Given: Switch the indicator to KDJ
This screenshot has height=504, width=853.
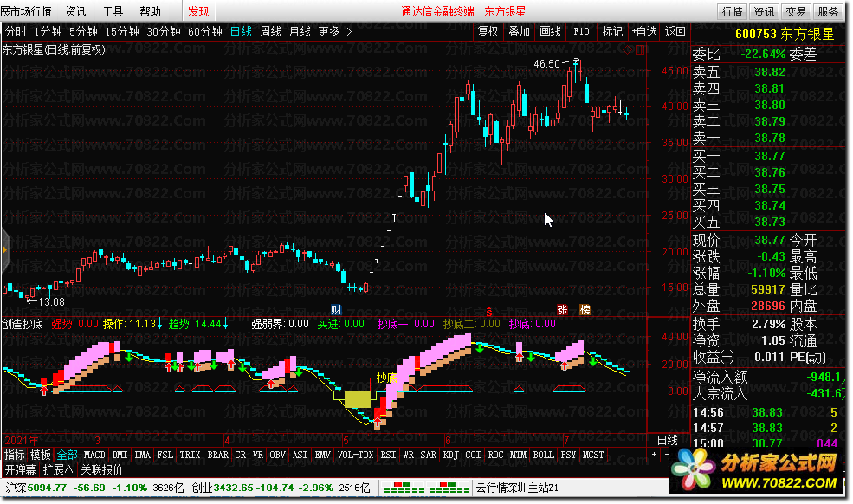Looking at the screenshot, I should click(450, 455).
